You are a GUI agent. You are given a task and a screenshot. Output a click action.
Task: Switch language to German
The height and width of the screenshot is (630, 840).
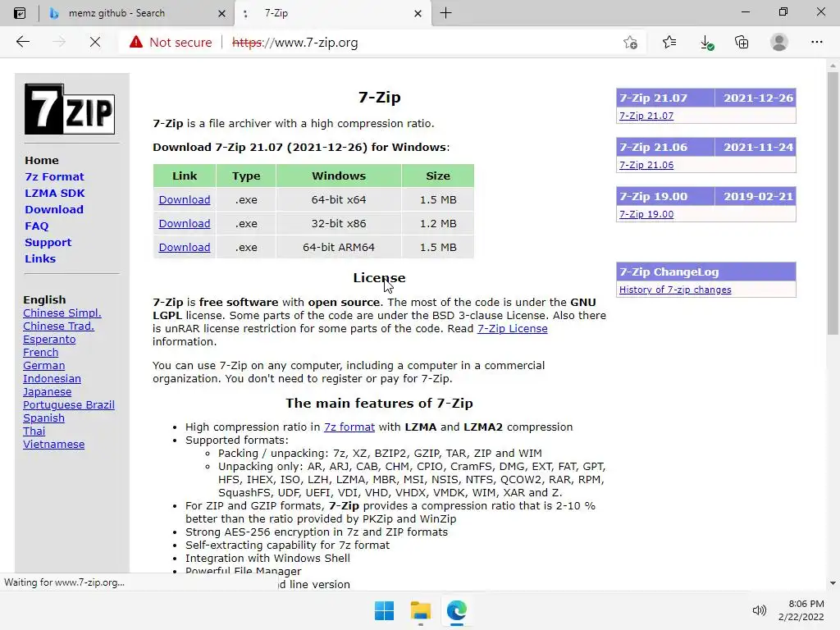(x=44, y=366)
